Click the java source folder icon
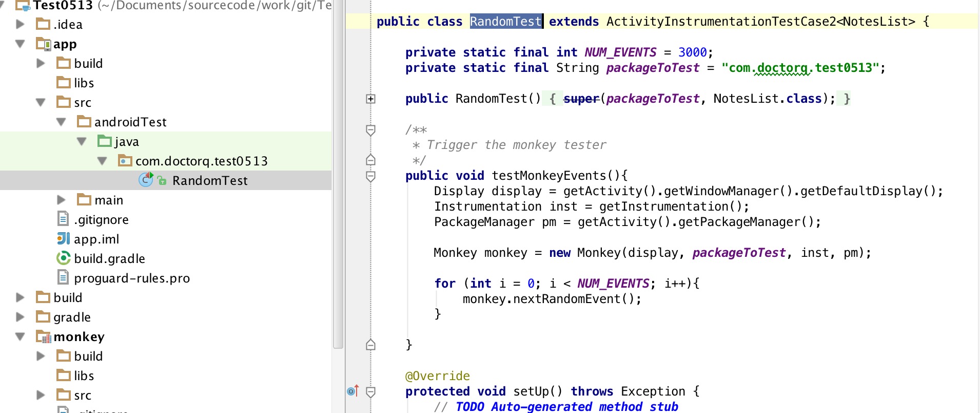 tap(105, 141)
